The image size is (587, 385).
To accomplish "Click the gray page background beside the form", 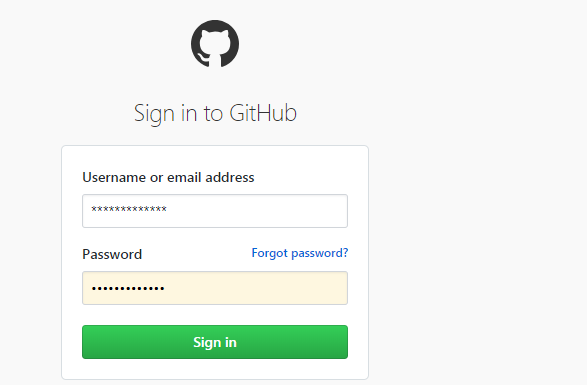I will (x=475, y=225).
